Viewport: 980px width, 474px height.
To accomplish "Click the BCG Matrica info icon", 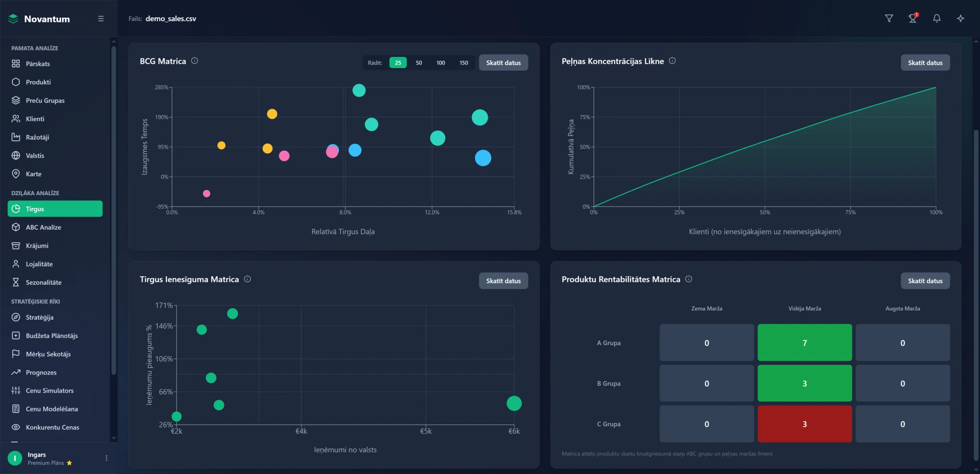I will click(194, 61).
